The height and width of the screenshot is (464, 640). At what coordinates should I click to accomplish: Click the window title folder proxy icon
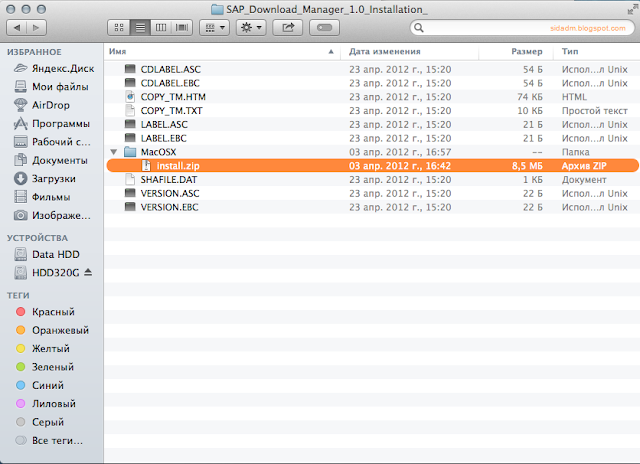click(x=217, y=9)
